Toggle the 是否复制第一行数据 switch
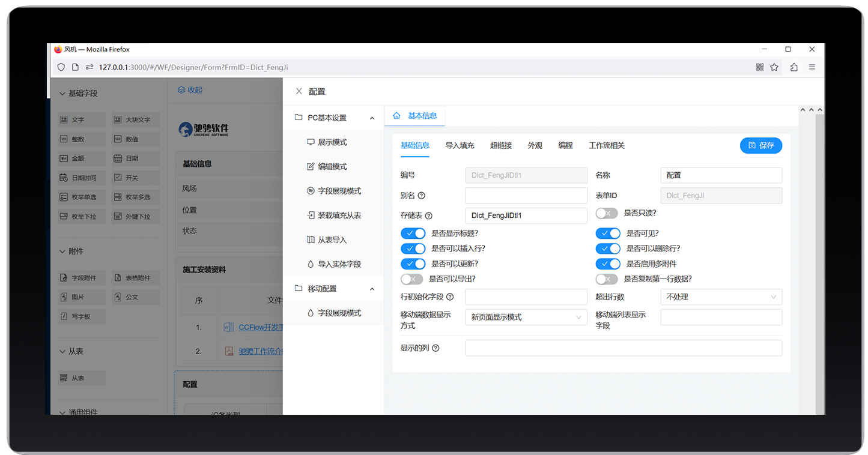Viewport: 868px width, 455px height. coord(607,279)
